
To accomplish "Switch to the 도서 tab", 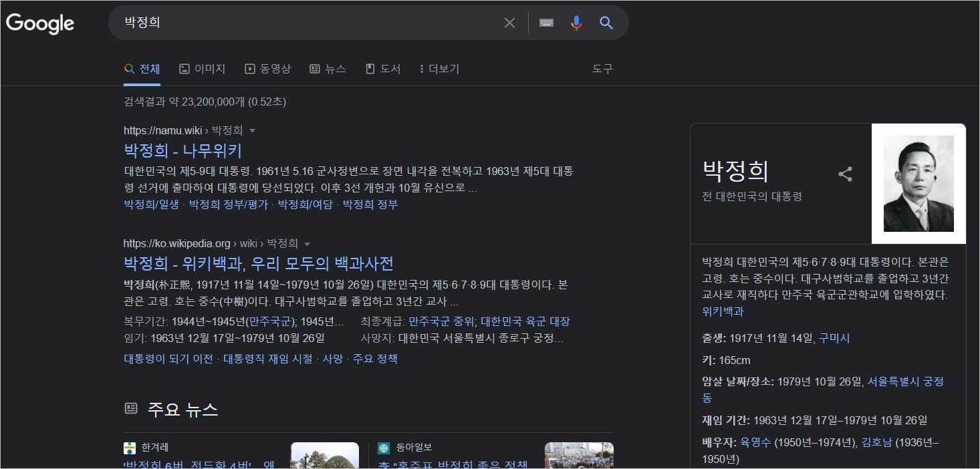I will click(383, 69).
